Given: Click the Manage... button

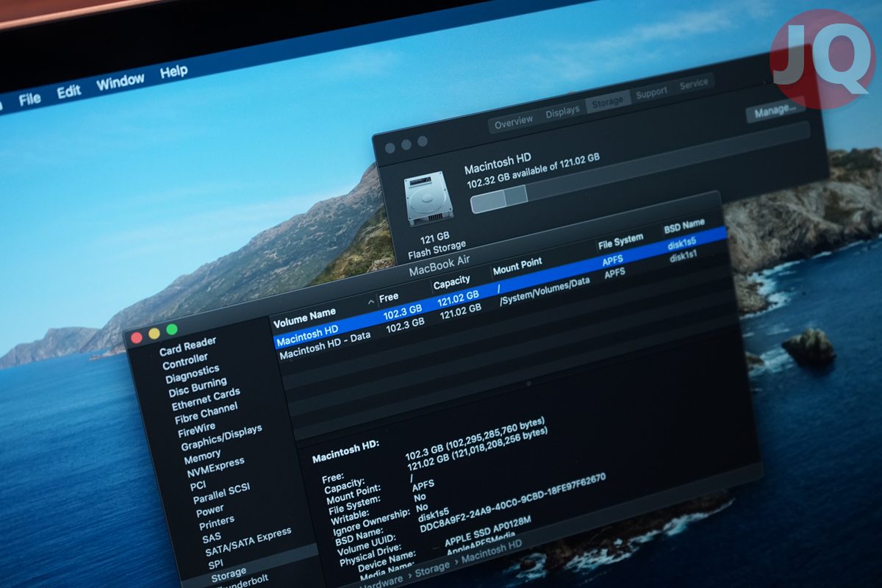Looking at the screenshot, I should [775, 112].
